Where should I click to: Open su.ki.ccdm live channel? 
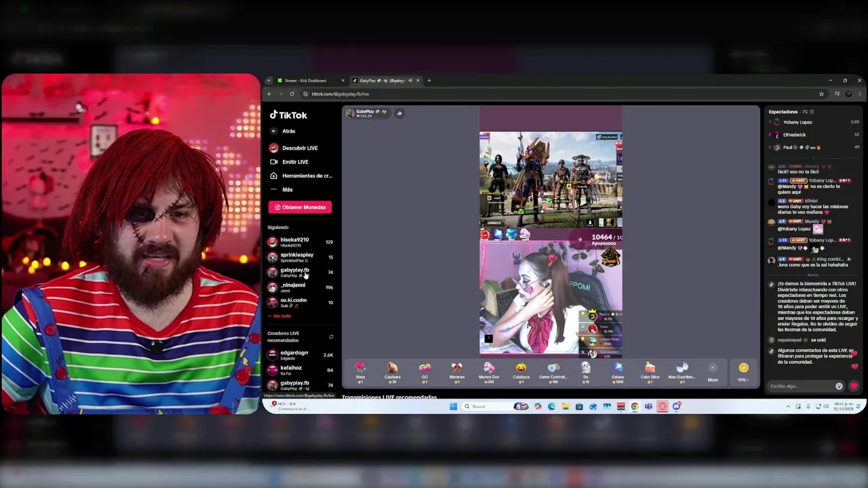300,302
